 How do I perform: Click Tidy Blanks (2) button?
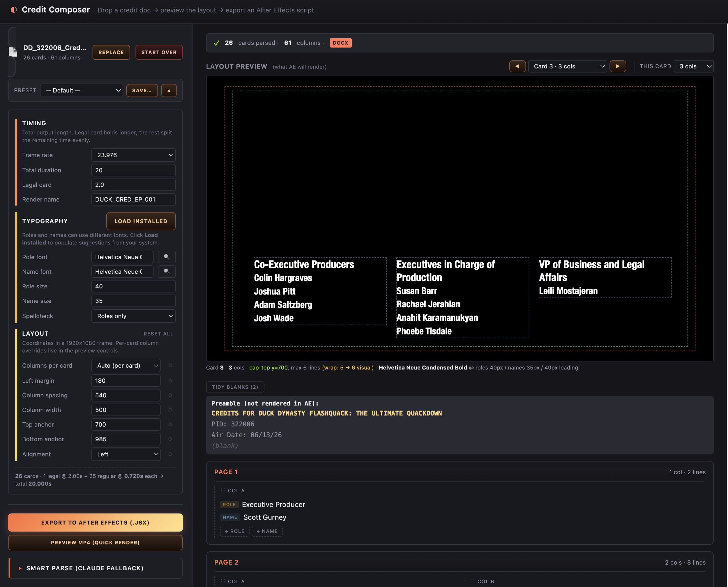pyautogui.click(x=235, y=387)
